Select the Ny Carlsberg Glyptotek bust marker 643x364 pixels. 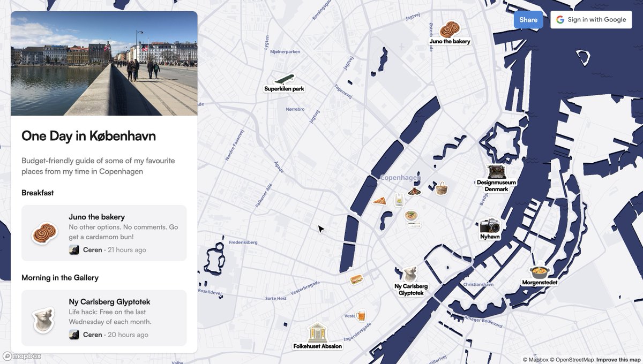tap(410, 274)
